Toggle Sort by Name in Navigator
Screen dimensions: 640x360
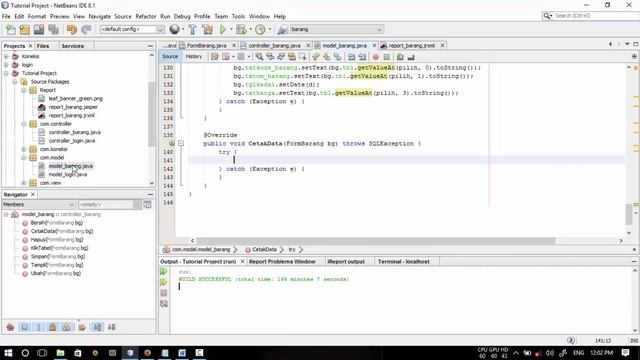pos(97,327)
